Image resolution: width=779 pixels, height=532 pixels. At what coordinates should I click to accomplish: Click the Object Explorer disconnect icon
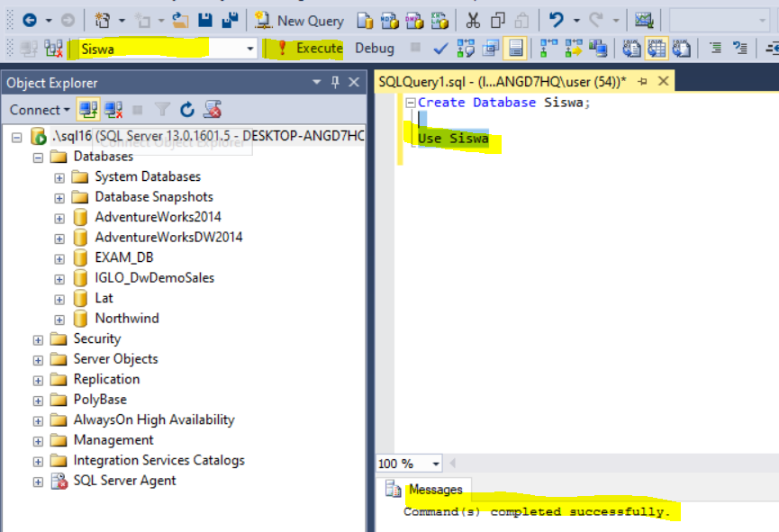coord(113,109)
